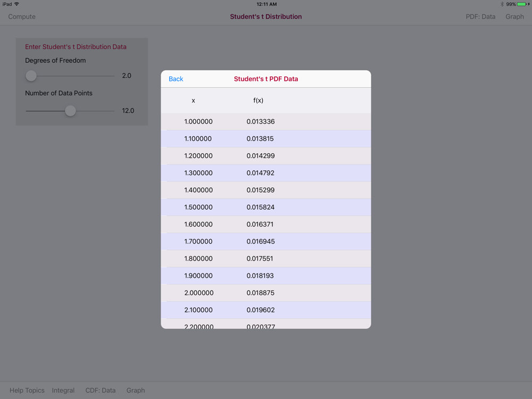Tap the 12:11 AM clock
The image size is (532, 399).
267,4
